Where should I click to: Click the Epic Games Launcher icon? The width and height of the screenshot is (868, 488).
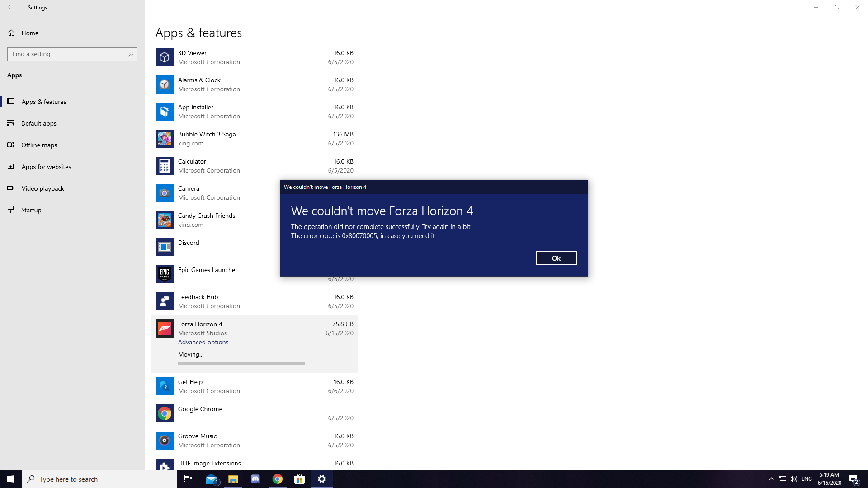point(165,274)
